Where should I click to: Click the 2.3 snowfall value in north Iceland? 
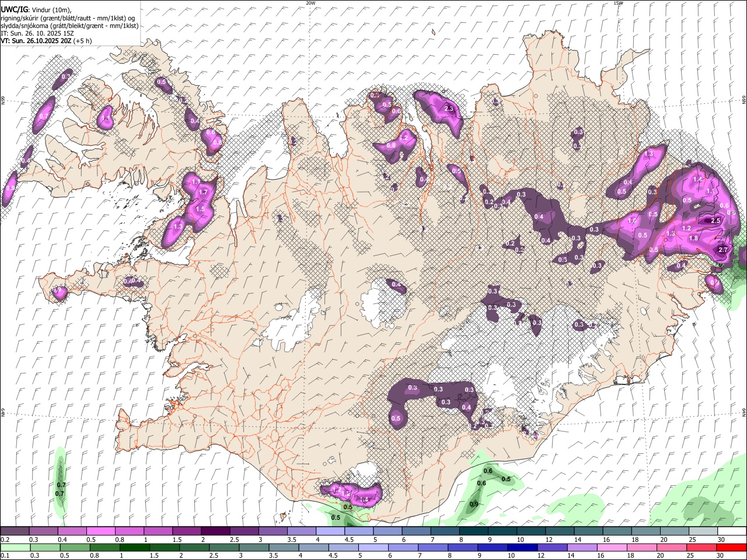click(449, 108)
